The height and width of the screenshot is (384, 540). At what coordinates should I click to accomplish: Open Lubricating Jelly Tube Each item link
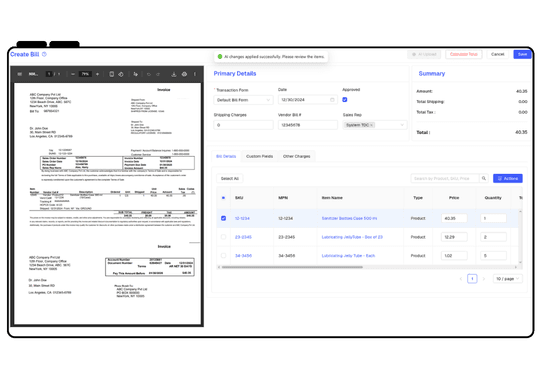(348, 256)
